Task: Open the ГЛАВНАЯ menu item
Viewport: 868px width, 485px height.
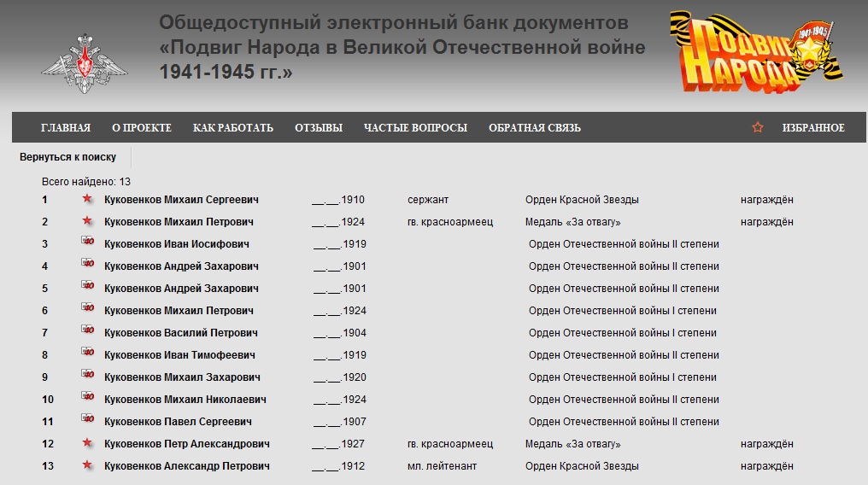Action: pos(65,128)
